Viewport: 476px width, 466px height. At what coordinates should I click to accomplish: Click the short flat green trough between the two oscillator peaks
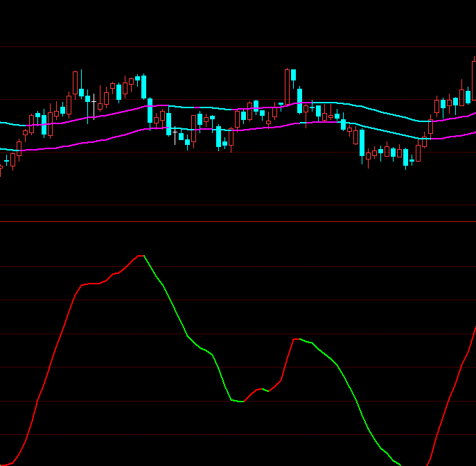pyautogui.click(x=238, y=401)
